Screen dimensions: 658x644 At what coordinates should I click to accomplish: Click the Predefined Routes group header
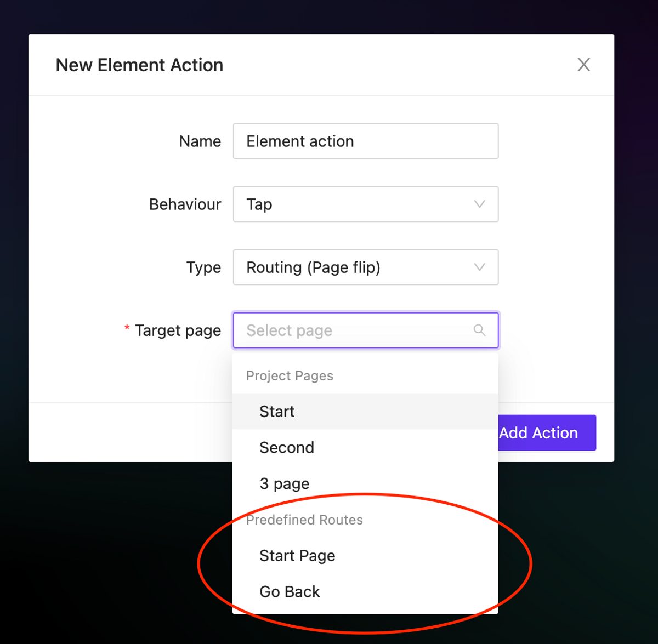pyautogui.click(x=305, y=520)
